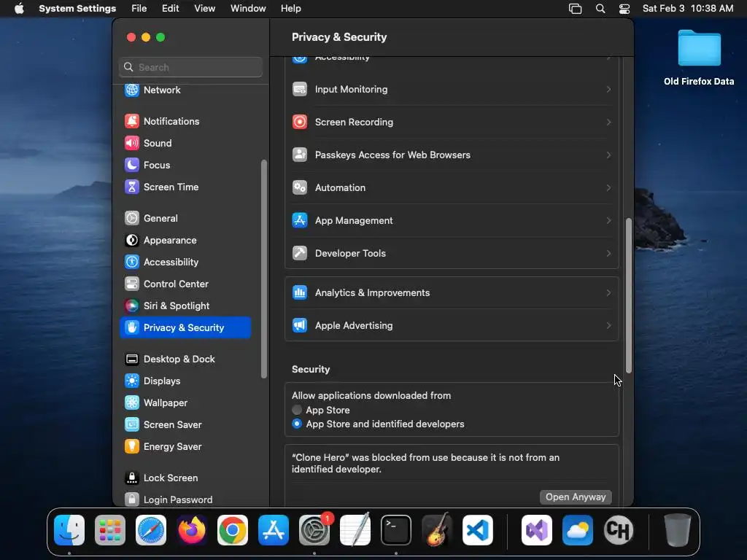Select the Wallpaper icon

[132, 402]
